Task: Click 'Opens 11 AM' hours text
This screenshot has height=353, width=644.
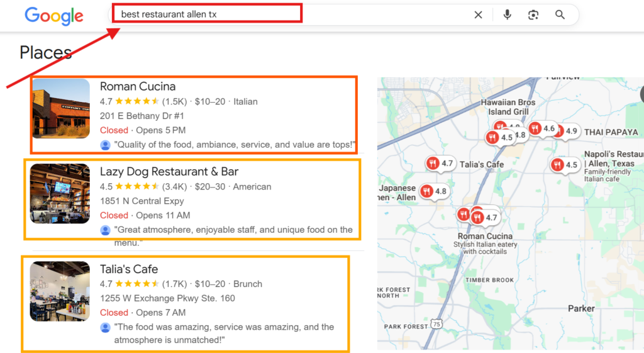Action: 163,215
